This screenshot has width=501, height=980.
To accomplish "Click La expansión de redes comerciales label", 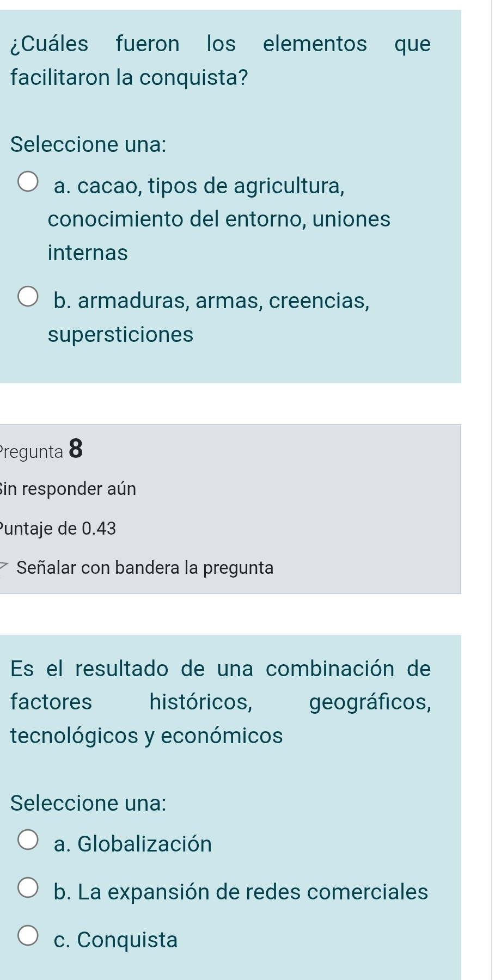I will 241,892.
